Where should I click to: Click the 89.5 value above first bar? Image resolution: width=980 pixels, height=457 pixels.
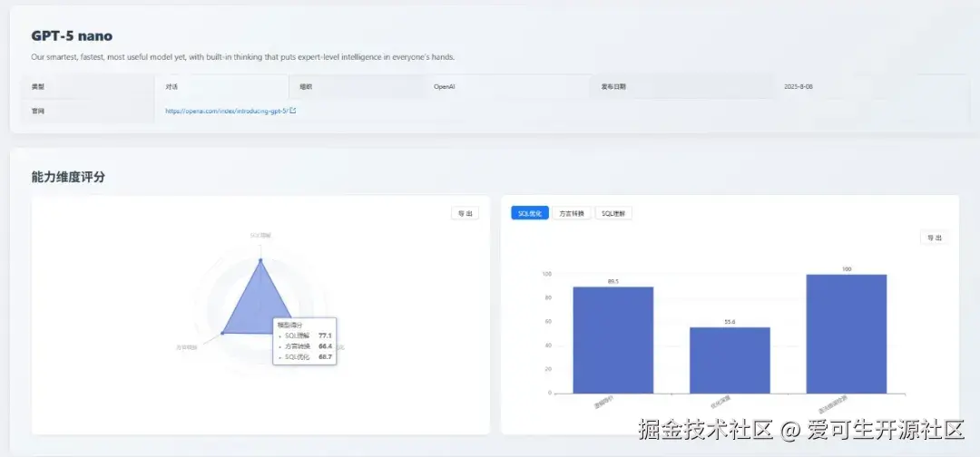(613, 282)
